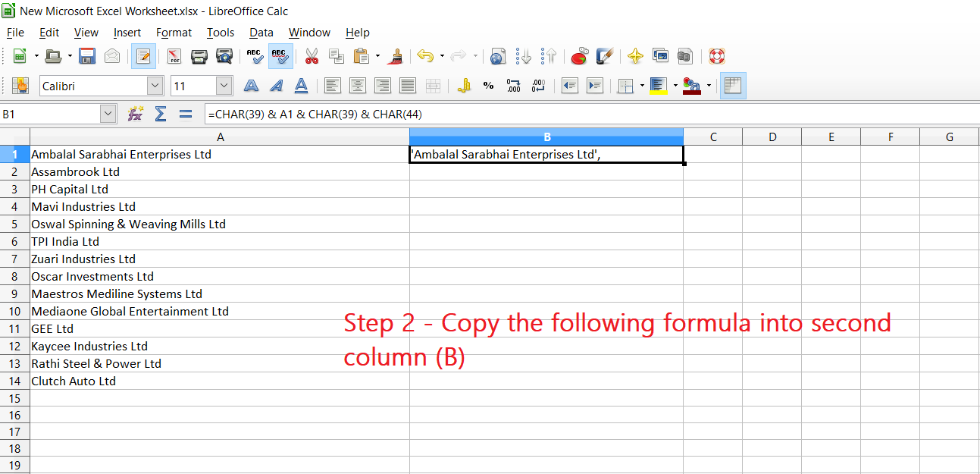Open the Font Size dropdown
Viewport: 980px width, 474px height.
click(x=224, y=86)
